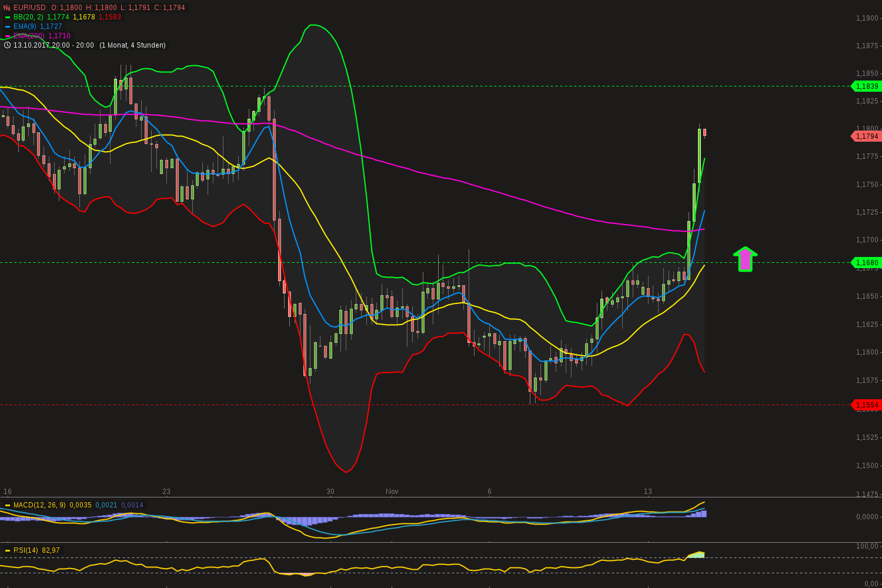
Task: Click the 13 date label on time axis
Action: [648, 492]
